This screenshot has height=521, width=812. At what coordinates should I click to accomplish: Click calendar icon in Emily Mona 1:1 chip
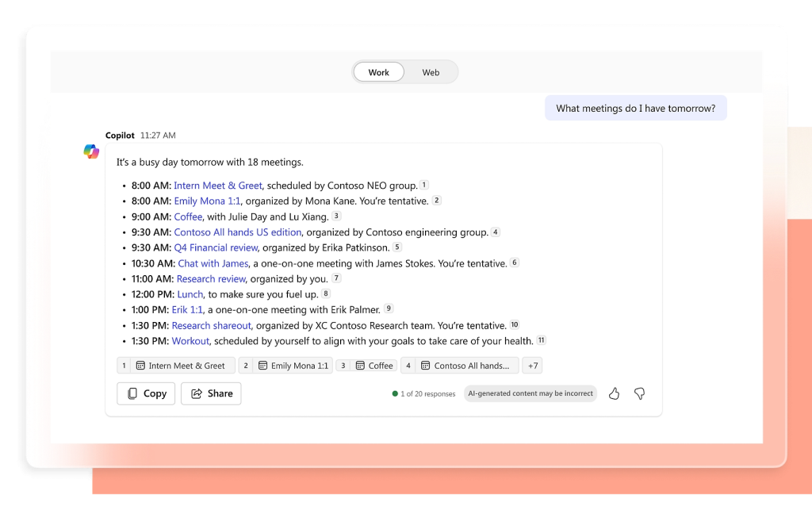pyautogui.click(x=263, y=366)
